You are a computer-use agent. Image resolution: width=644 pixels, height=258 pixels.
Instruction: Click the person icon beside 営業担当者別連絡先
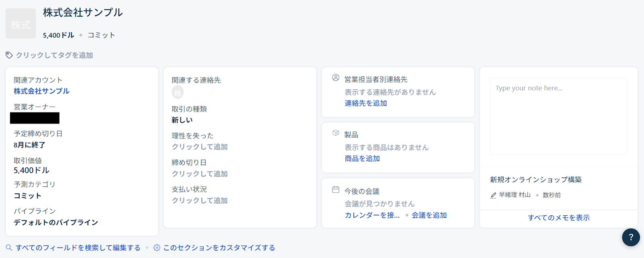coord(336,78)
